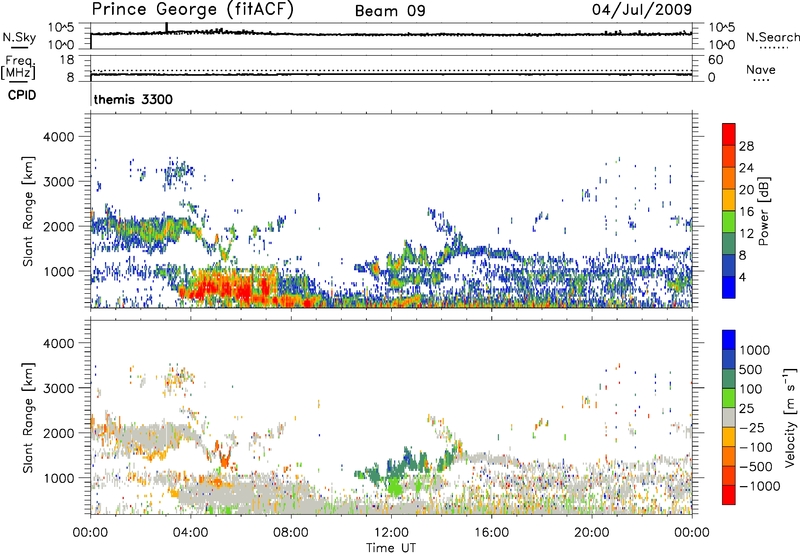
Task: Click the grey -25 to 25 Velocity swatch
Action: coord(729,418)
